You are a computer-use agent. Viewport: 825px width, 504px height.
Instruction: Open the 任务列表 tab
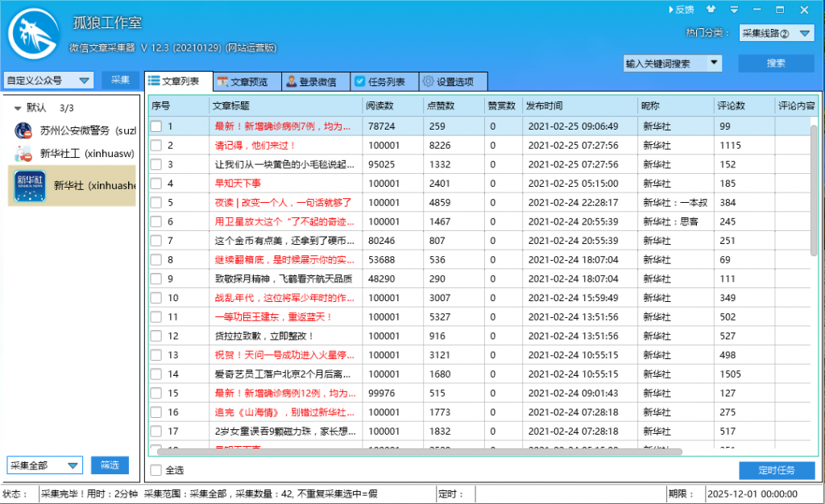pyautogui.click(x=384, y=82)
